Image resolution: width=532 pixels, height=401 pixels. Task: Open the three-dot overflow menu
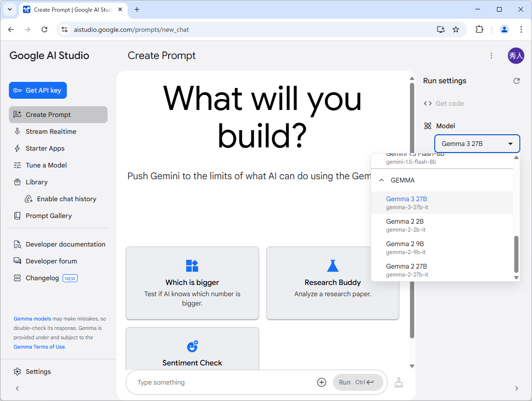pyautogui.click(x=491, y=56)
